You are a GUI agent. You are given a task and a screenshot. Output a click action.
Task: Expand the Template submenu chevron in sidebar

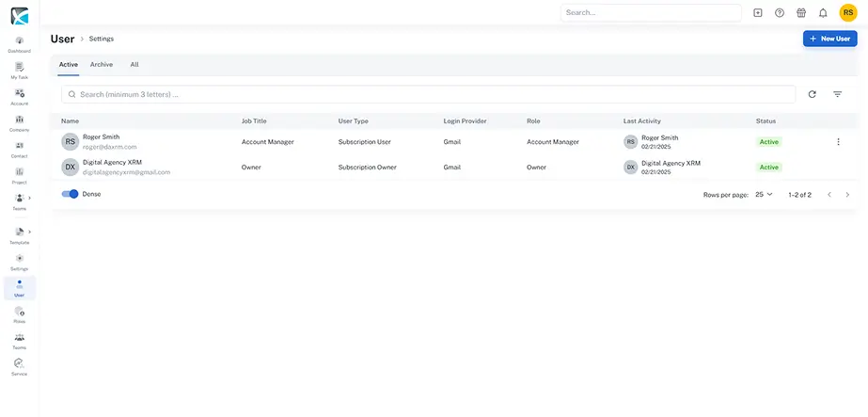click(x=30, y=232)
